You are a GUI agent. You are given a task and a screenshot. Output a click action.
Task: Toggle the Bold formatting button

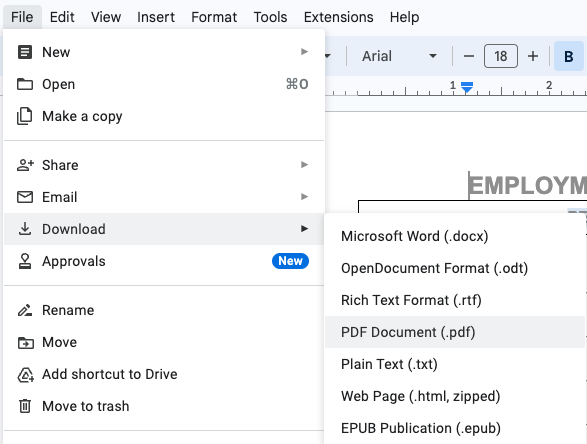point(568,57)
